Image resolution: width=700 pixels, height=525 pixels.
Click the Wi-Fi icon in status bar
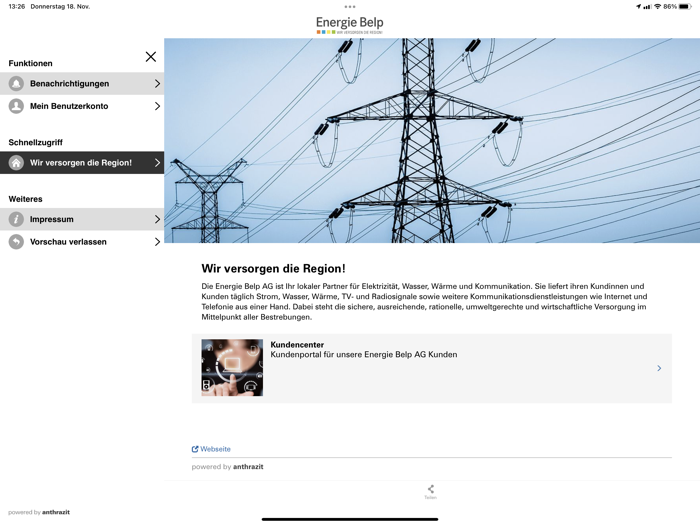(x=658, y=7)
